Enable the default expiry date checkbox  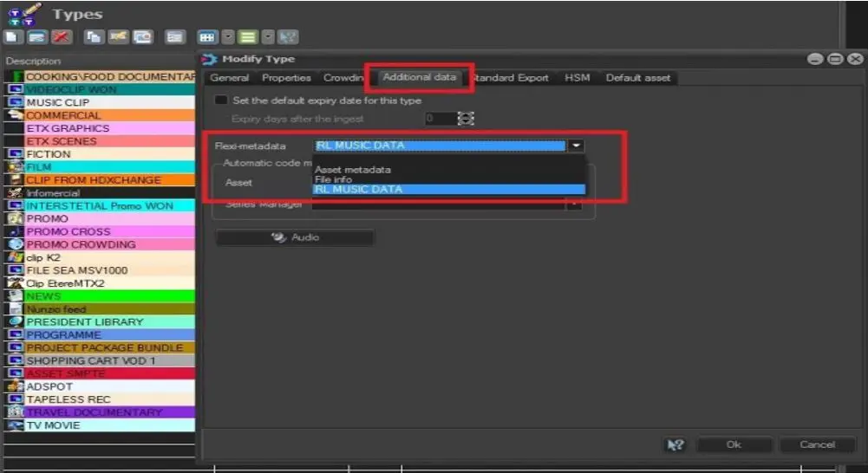221,100
